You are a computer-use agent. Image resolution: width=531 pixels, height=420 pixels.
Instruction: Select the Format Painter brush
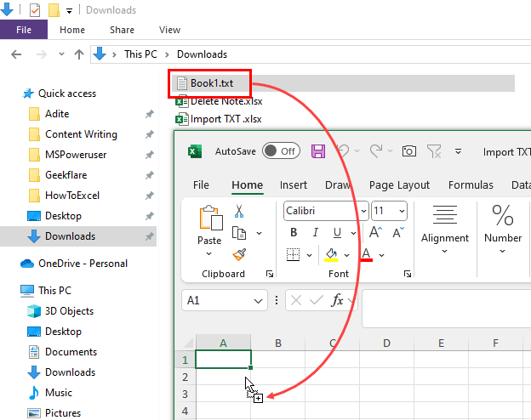point(239,254)
